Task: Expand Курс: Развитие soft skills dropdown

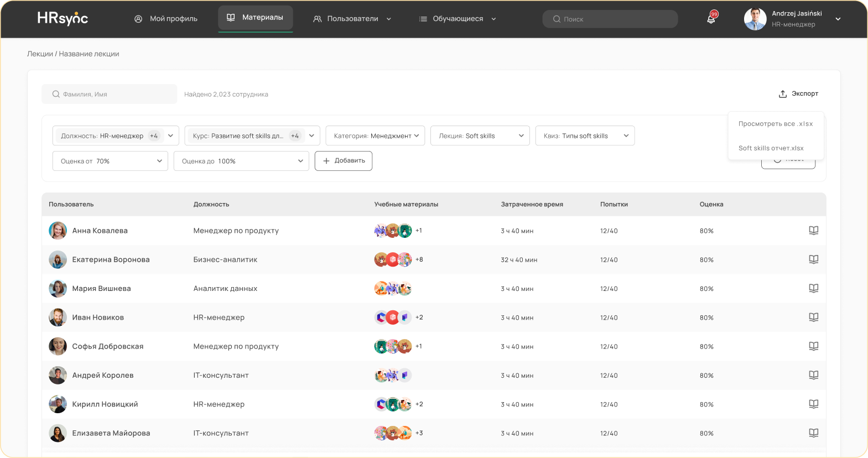Action: click(252, 136)
